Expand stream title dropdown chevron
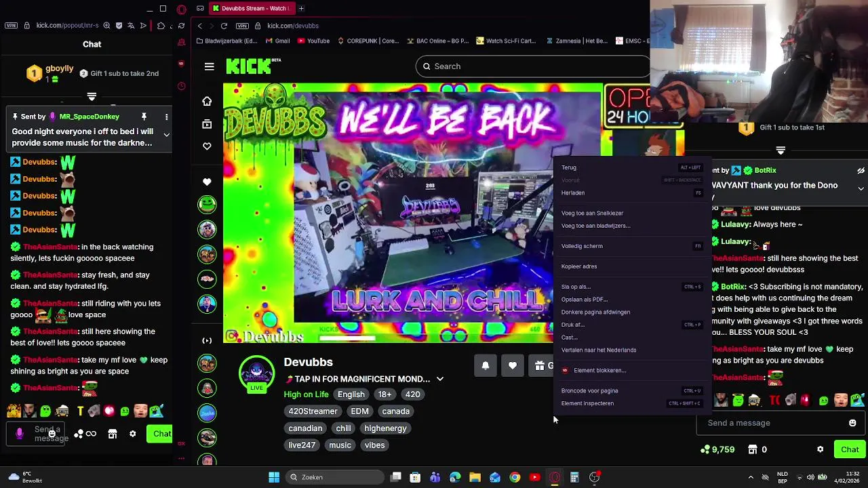 (x=439, y=379)
